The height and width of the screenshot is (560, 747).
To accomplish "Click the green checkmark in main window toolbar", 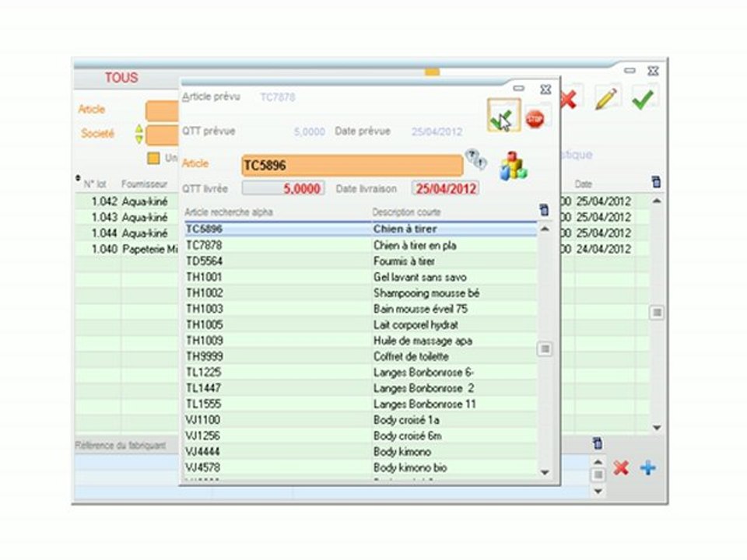I will pyautogui.click(x=643, y=99).
